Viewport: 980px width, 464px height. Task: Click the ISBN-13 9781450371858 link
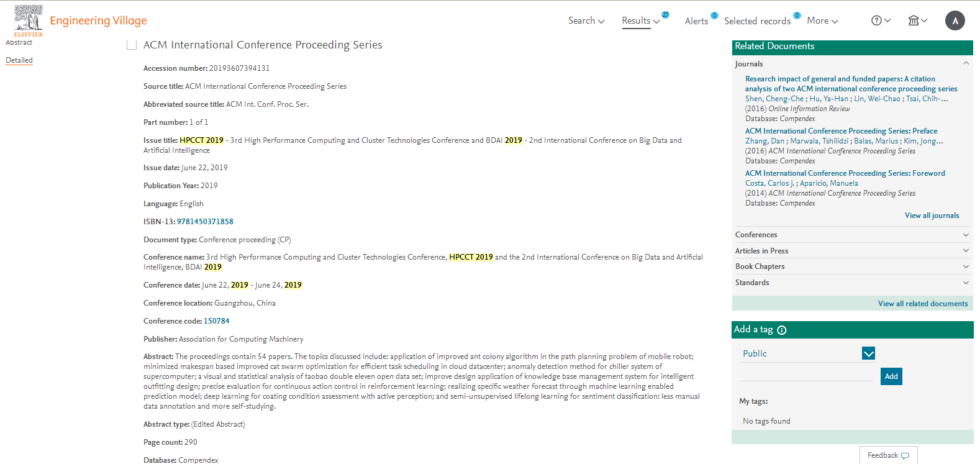coord(205,222)
